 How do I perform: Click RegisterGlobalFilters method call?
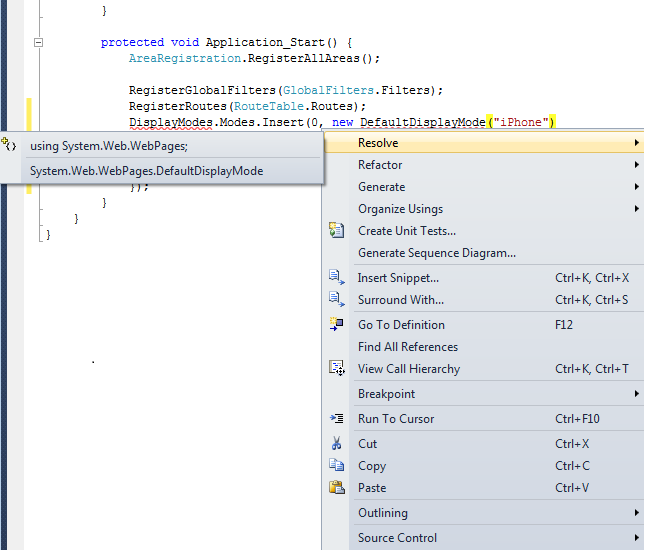point(202,90)
